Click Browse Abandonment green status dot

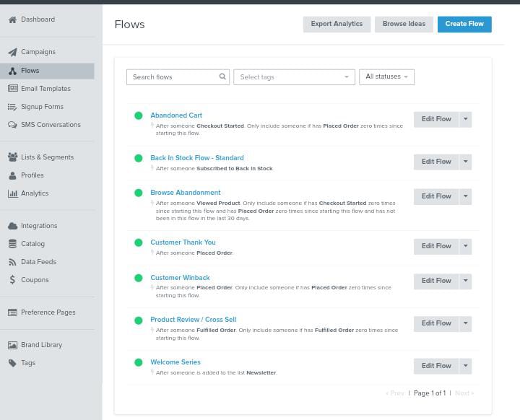(138, 193)
